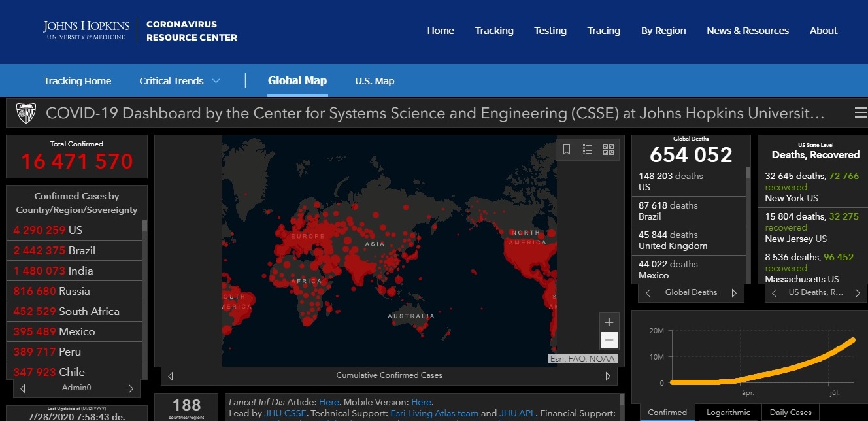Open the dashboard hamburger menu
The image size is (868, 421).
click(x=861, y=113)
